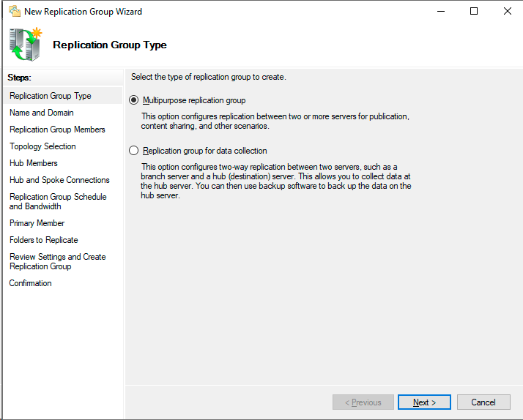
Task: Choose Replication group for data collection option
Action: point(133,151)
